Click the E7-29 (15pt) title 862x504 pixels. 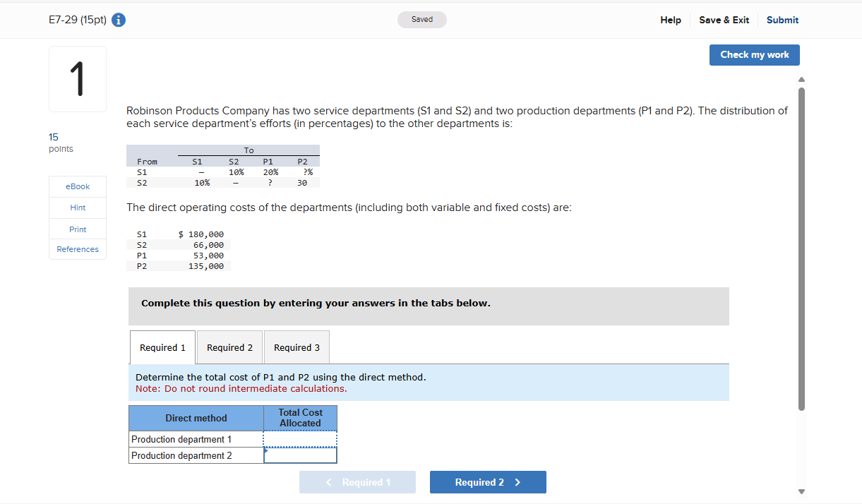pyautogui.click(x=78, y=20)
